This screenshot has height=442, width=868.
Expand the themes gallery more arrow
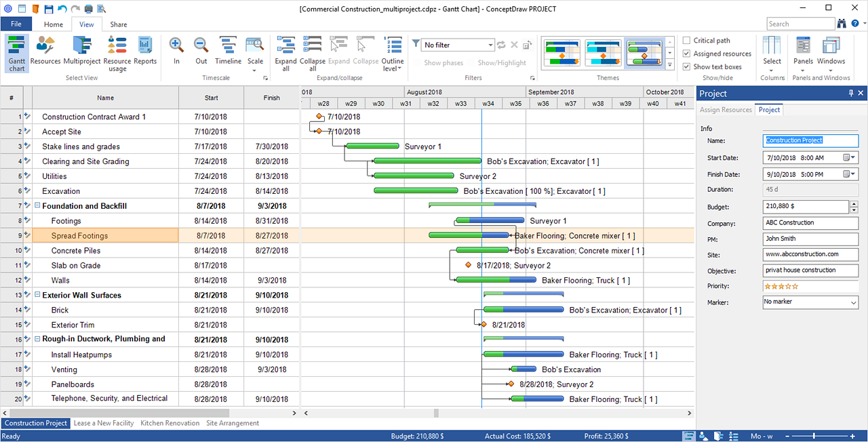pyautogui.click(x=670, y=65)
